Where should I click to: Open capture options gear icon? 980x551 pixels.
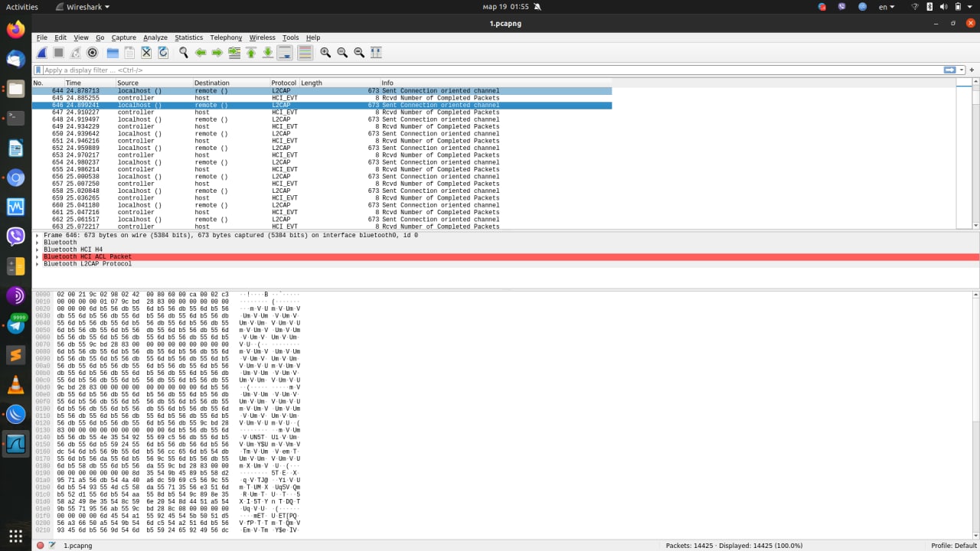[93, 53]
